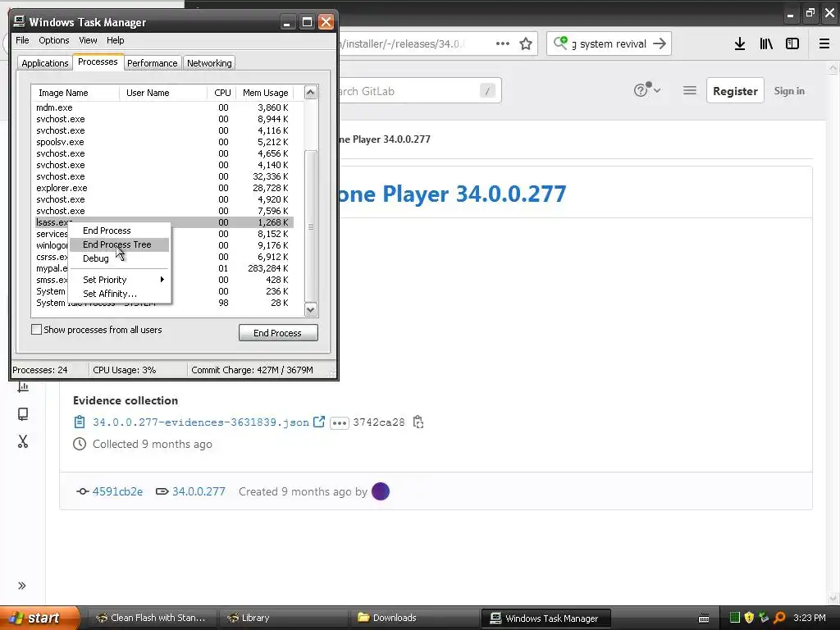Expand evidence SHA ellipsis button
The height and width of the screenshot is (630, 840).
[339, 422]
